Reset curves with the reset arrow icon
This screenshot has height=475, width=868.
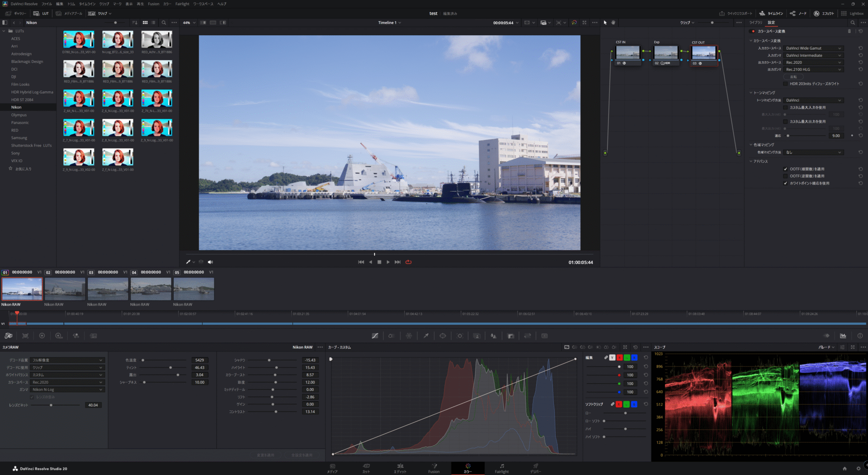click(x=636, y=347)
